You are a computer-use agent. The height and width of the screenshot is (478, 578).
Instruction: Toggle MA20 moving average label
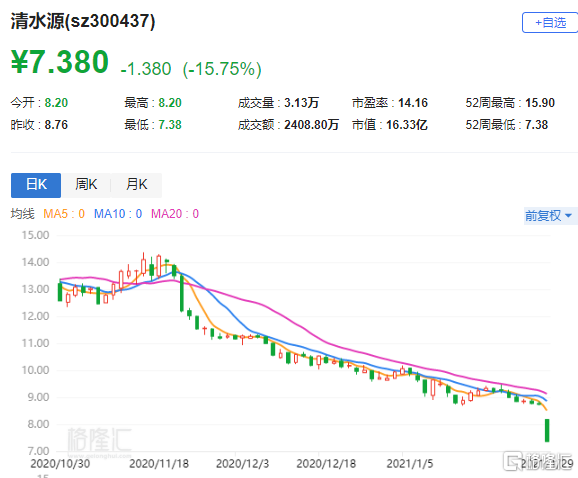click(175, 214)
